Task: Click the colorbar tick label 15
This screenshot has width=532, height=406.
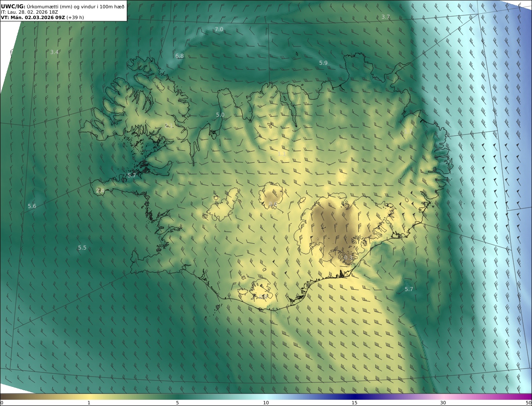Action: pyautogui.click(x=355, y=403)
